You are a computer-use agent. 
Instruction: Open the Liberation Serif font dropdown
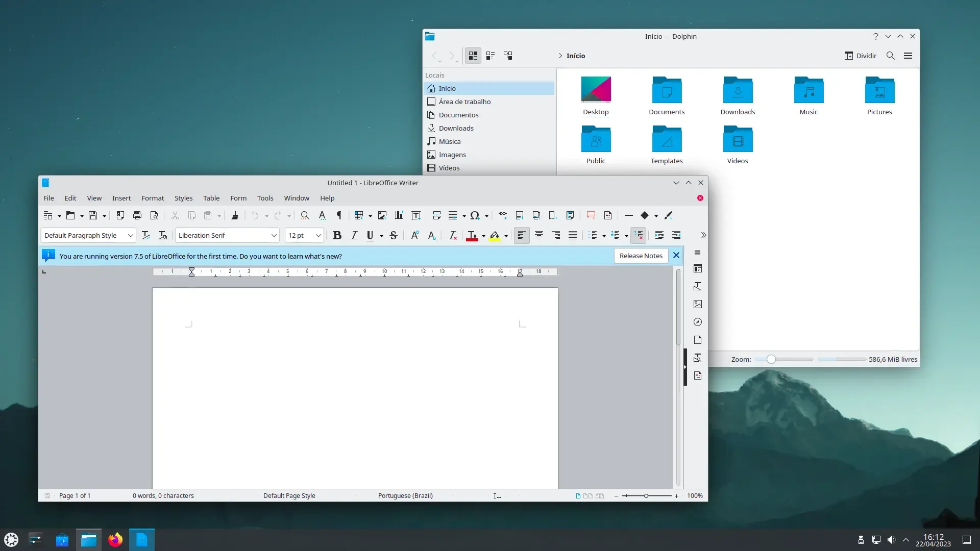(274, 235)
